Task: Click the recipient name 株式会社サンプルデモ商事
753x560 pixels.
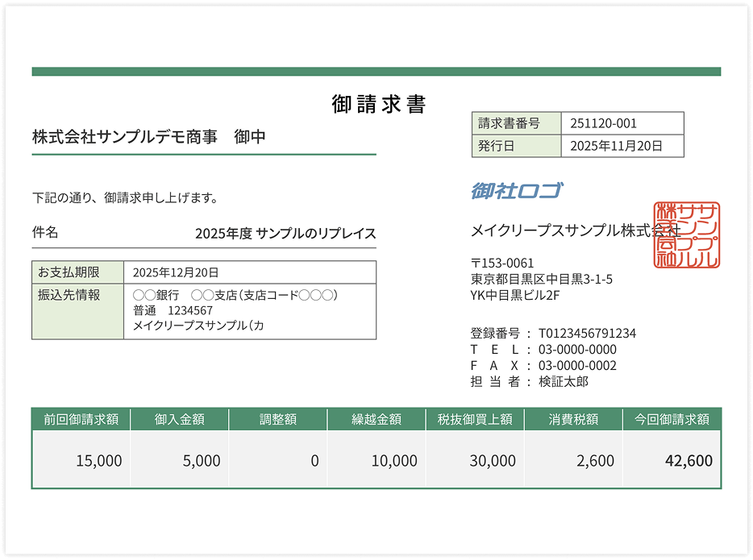Action: 126,137
